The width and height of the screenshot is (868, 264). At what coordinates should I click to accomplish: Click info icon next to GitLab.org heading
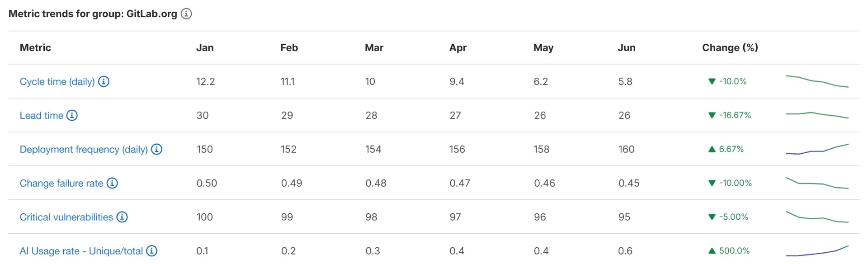pyautogui.click(x=186, y=14)
